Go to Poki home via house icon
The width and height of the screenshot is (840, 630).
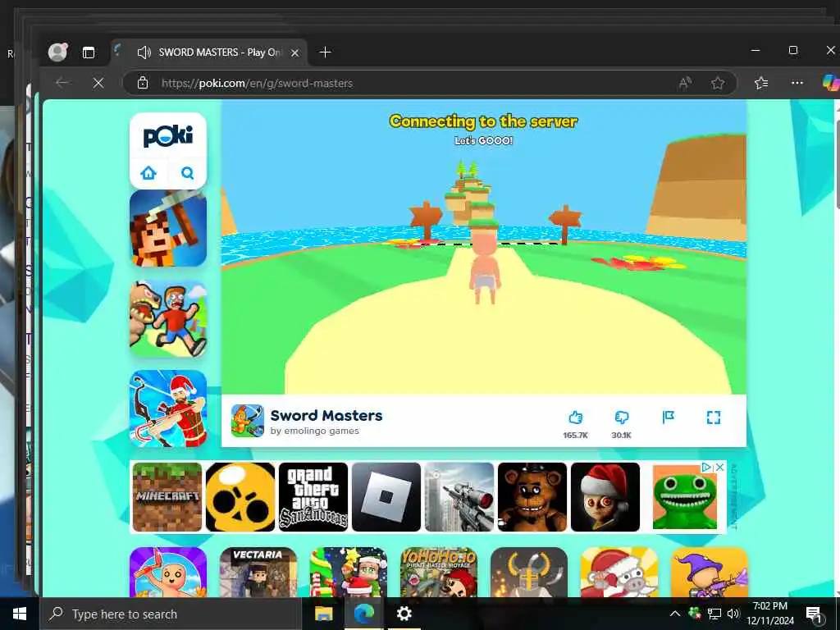pyautogui.click(x=148, y=173)
